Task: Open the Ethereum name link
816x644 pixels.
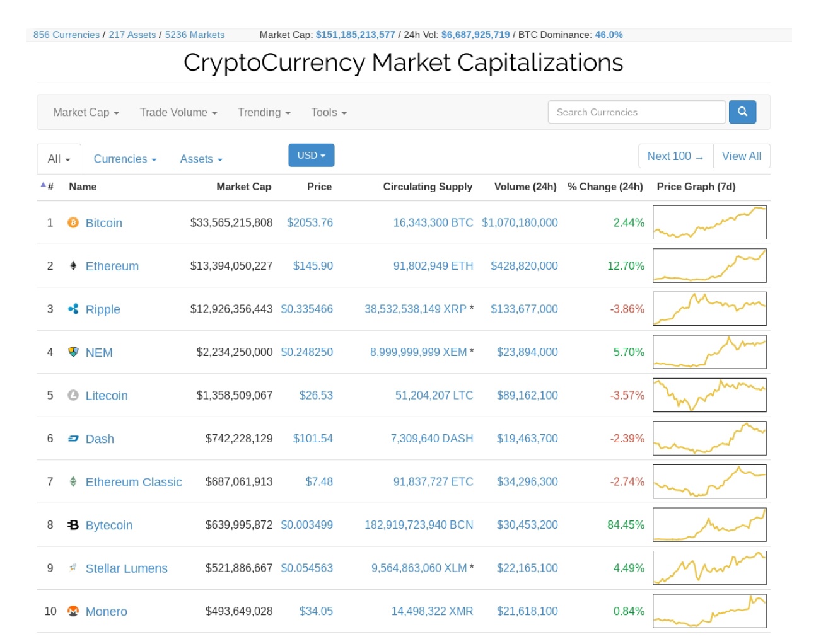Action: [112, 266]
